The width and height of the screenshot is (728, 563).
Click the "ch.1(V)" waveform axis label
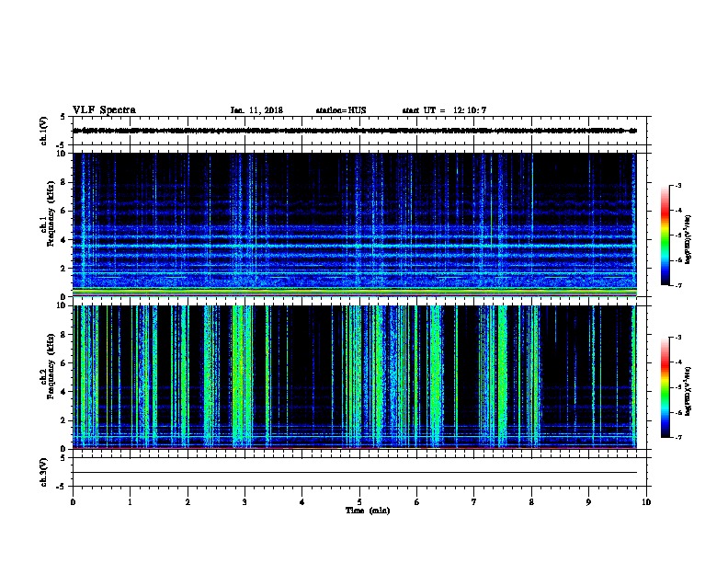pos(43,131)
